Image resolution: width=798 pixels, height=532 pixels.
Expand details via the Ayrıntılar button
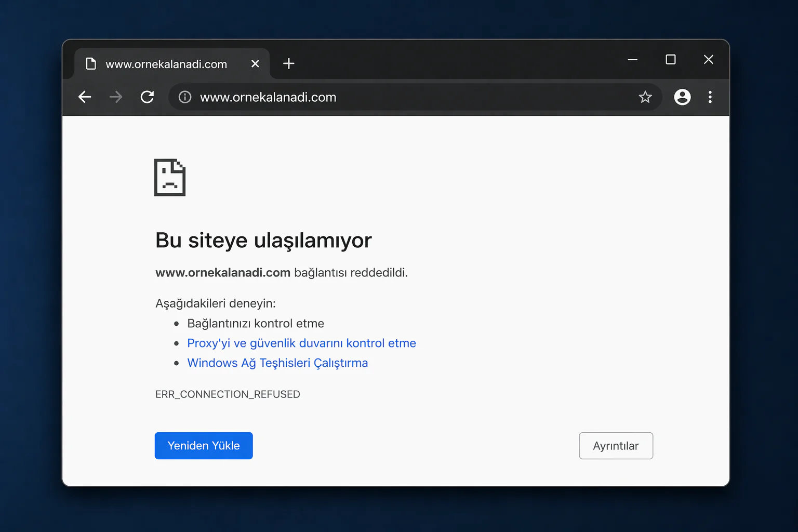(616, 445)
